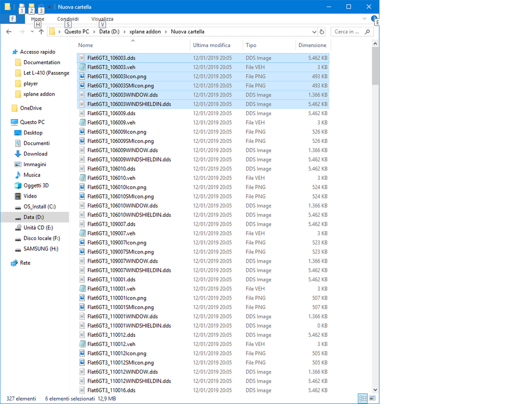
Task: Click the Flat6GT3_106009.veh file icon
Action: [82, 122]
